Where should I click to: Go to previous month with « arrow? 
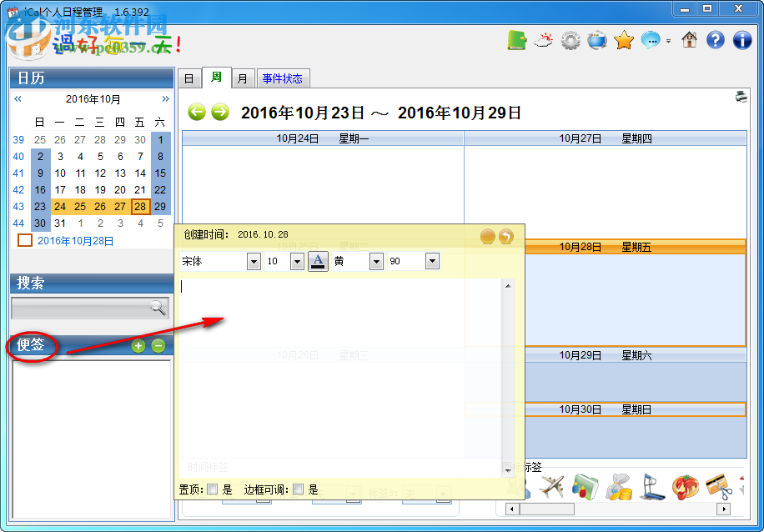(x=18, y=99)
